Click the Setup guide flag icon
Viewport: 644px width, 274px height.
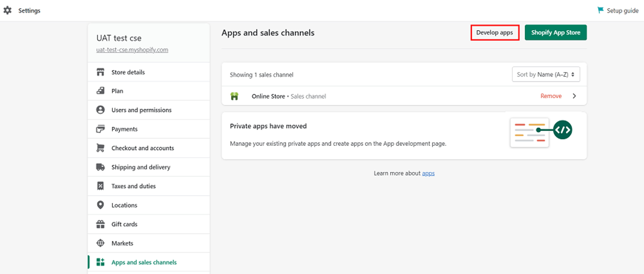600,10
